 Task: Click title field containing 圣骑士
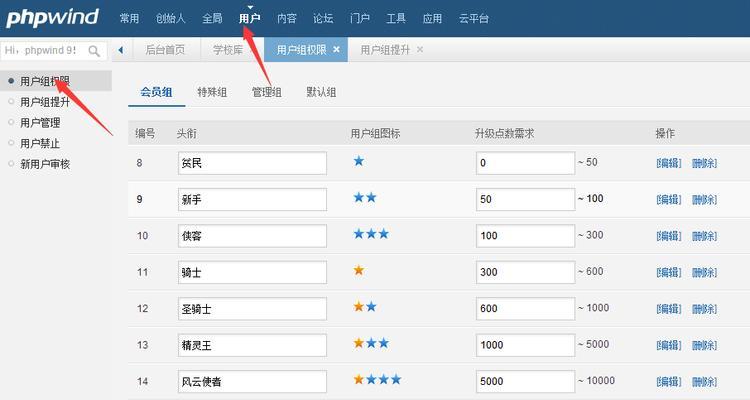253,309
